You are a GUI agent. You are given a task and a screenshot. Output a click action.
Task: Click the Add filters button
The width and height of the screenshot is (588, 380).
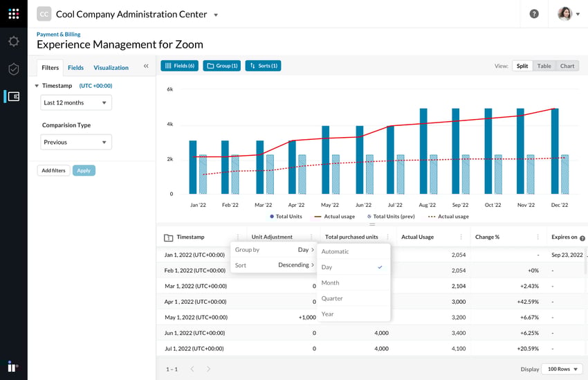pyautogui.click(x=53, y=170)
